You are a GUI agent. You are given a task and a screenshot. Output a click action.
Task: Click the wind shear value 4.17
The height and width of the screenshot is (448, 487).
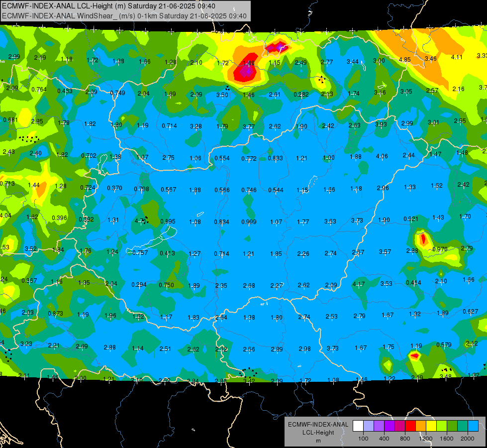pyautogui.click(x=359, y=284)
